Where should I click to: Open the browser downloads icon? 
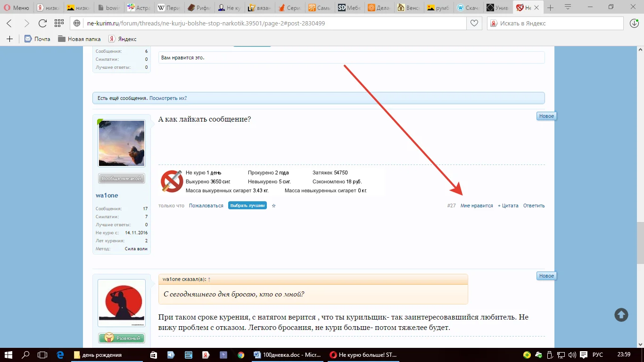tap(635, 23)
